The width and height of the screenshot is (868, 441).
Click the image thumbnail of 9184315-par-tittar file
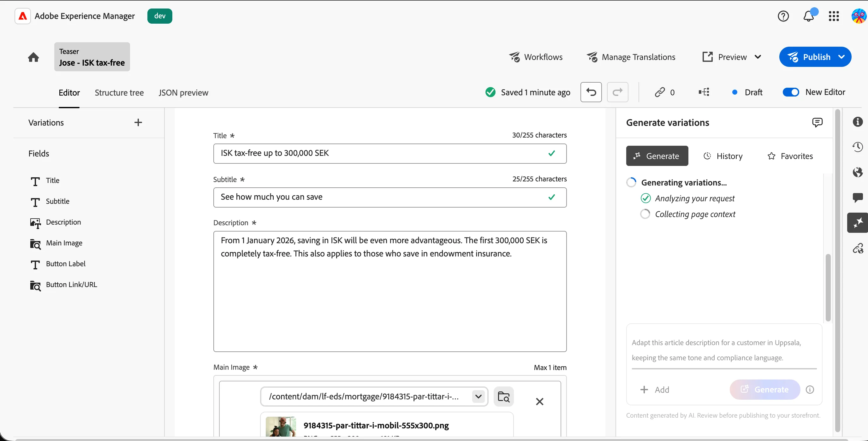[281, 426]
